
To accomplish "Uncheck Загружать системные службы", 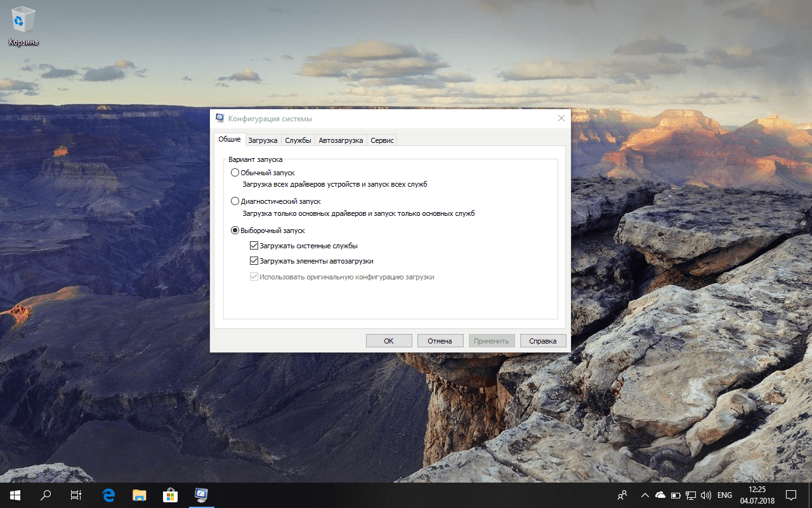I will pos(254,245).
